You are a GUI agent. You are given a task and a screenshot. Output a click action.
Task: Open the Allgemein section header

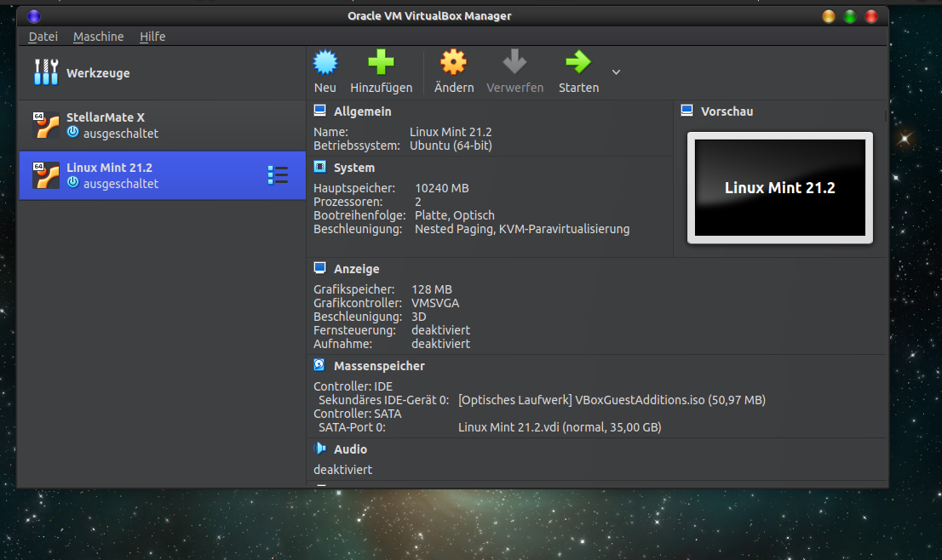[x=362, y=111]
